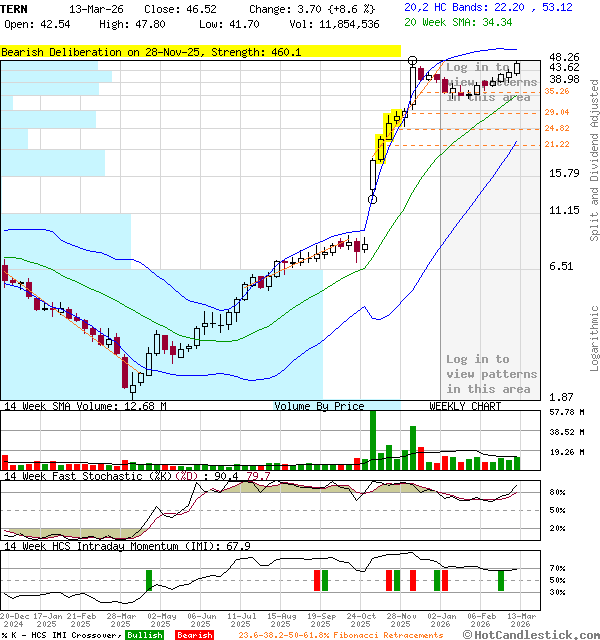The image size is (600, 640).
Task: Click the yellow Bearish Deliberation pattern banner
Action: (200, 51)
